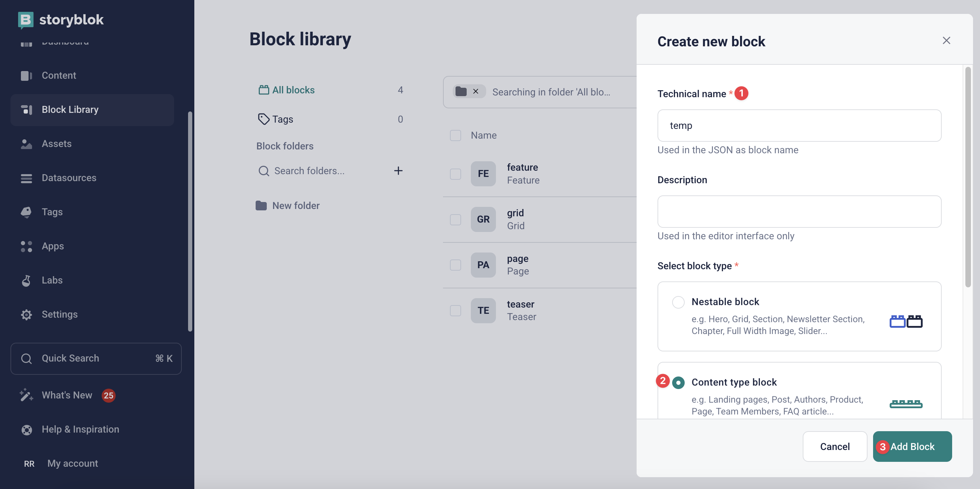The width and height of the screenshot is (980, 489).
Task: Select the Assets sidebar icon
Action: point(26,144)
